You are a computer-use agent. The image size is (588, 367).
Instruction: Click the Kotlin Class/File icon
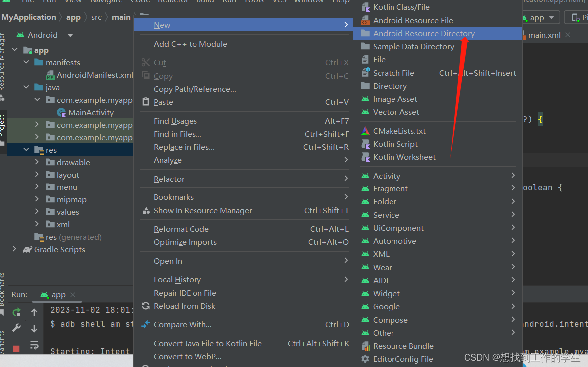(365, 7)
